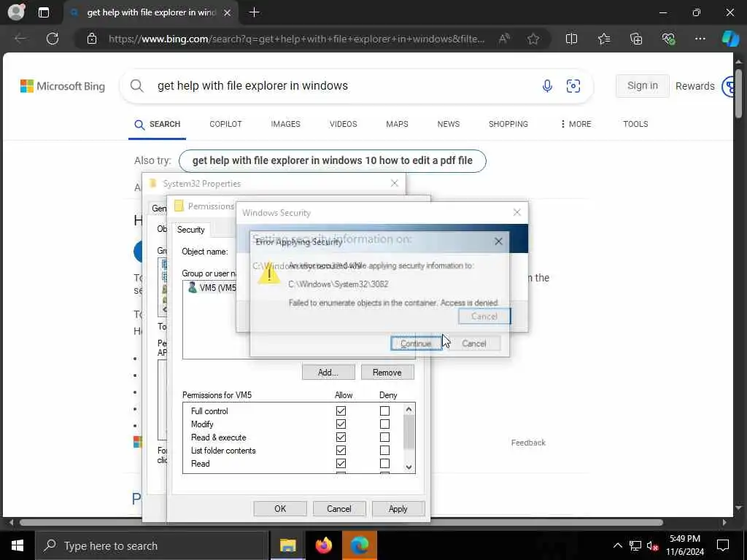The image size is (747, 560).
Task: Click OK in the Permissions dialog
Action: (280, 508)
